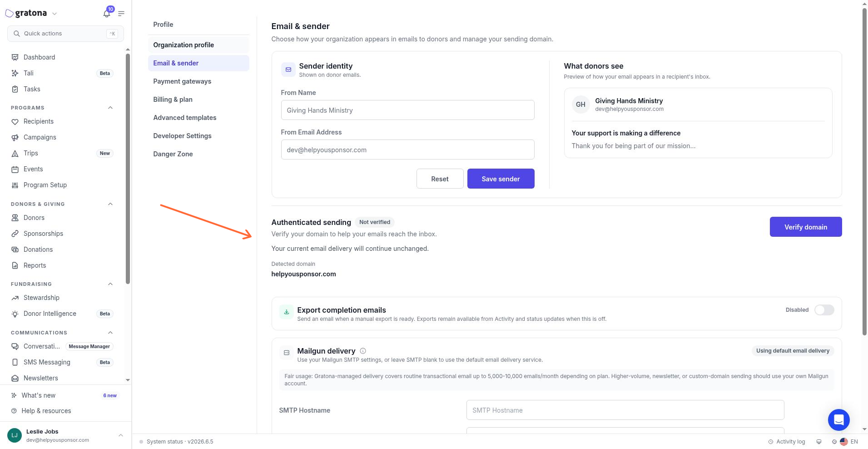Open Tali sparkle icon
The height and width of the screenshot is (449, 868).
pyautogui.click(x=15, y=73)
